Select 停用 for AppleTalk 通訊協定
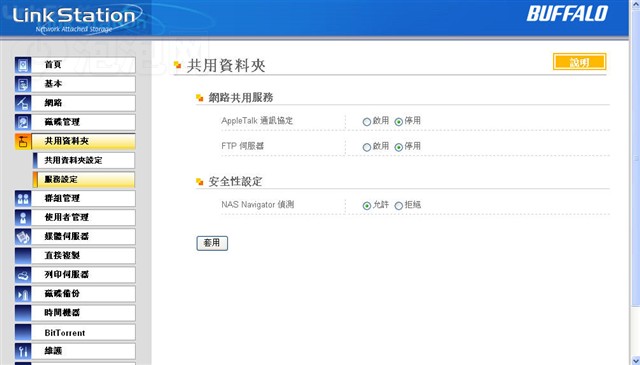Image resolution: width=640 pixels, height=365 pixels. (x=398, y=122)
